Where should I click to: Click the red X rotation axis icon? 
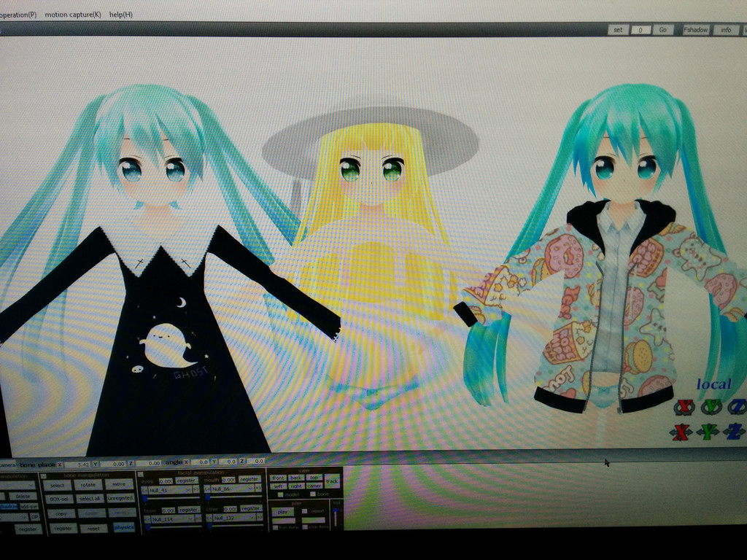tap(684, 407)
